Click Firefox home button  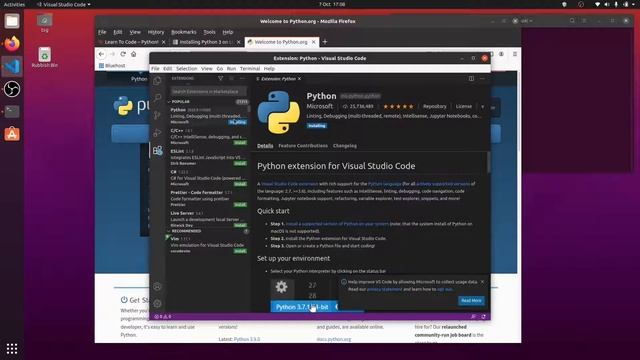(133, 54)
